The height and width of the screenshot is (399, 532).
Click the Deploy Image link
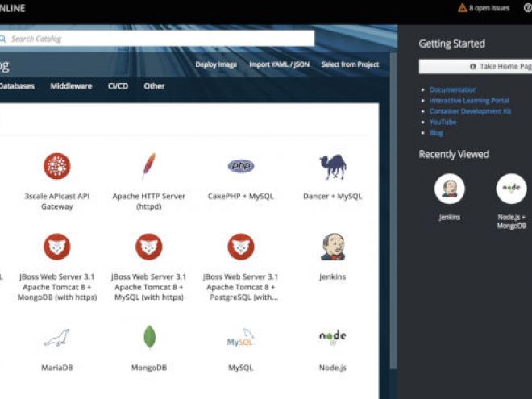pos(216,64)
